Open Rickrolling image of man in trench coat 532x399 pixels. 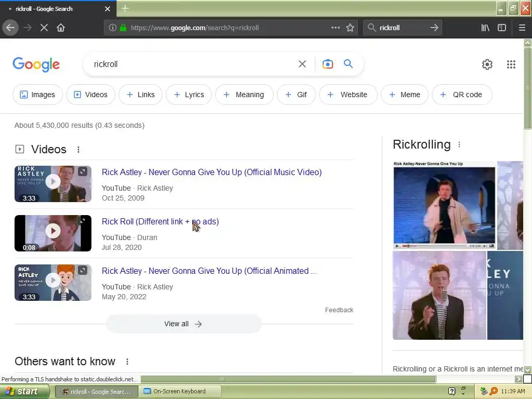(x=444, y=205)
